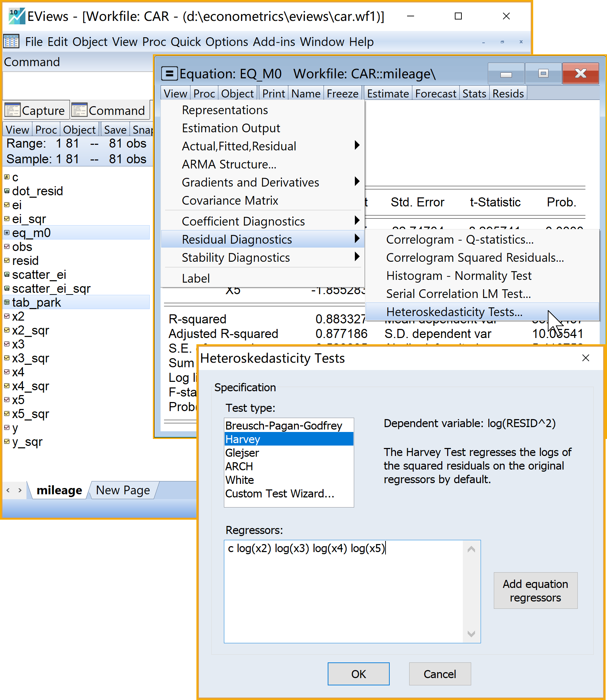Pick Breusch-Pagan-Godfrey from test types
Viewport: 607px width, 700px height.
283,426
